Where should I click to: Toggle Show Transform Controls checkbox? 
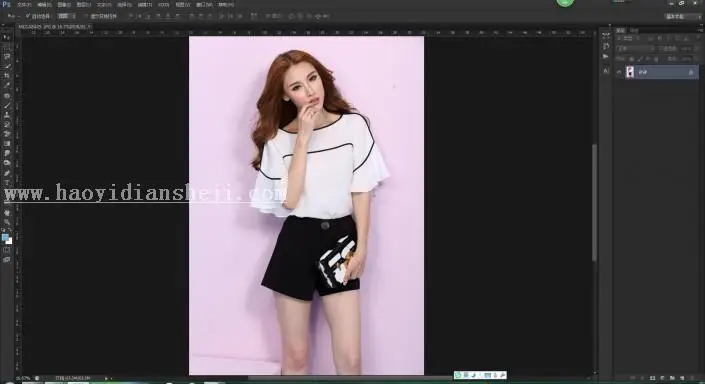(x=87, y=16)
